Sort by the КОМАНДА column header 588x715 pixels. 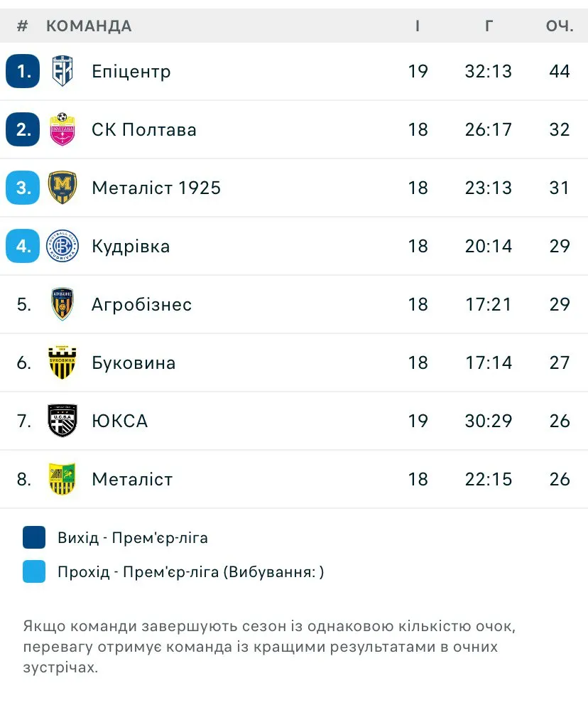click(x=89, y=26)
